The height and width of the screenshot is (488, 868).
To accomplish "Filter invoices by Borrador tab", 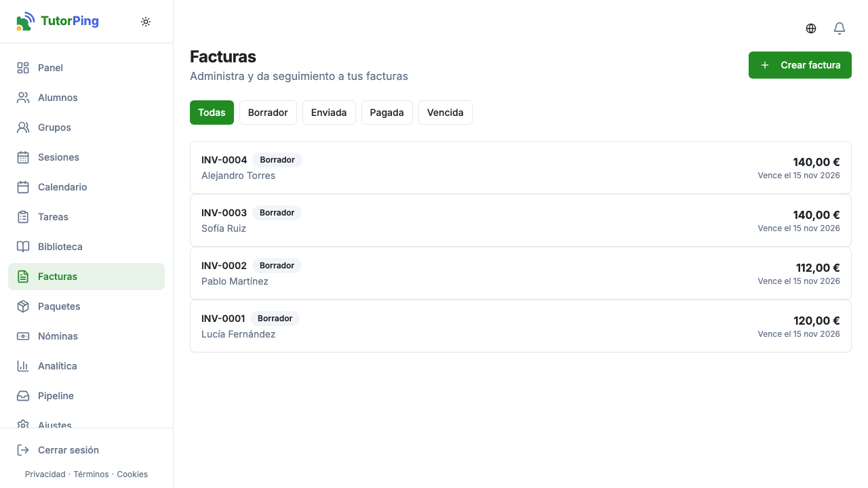I will [x=268, y=113].
